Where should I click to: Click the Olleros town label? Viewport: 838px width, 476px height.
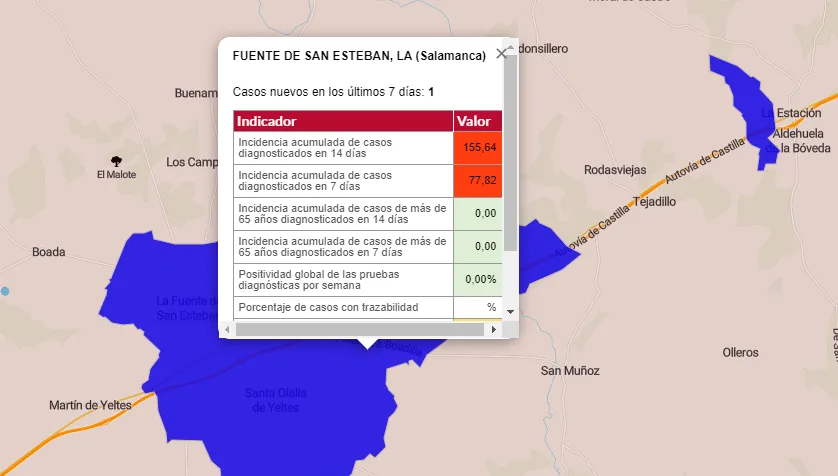tap(740, 352)
